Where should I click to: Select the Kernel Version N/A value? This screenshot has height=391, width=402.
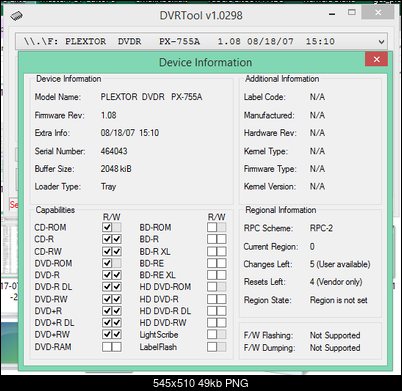coord(317,186)
